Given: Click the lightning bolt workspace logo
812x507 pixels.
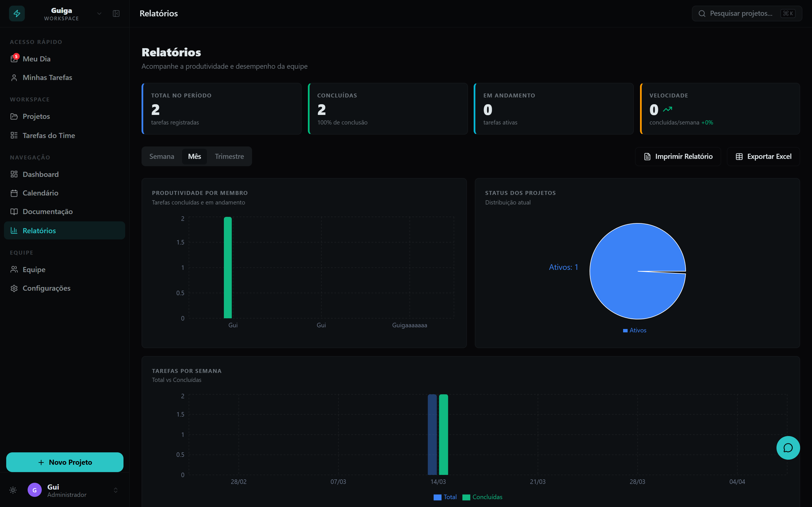Looking at the screenshot, I should point(17,14).
